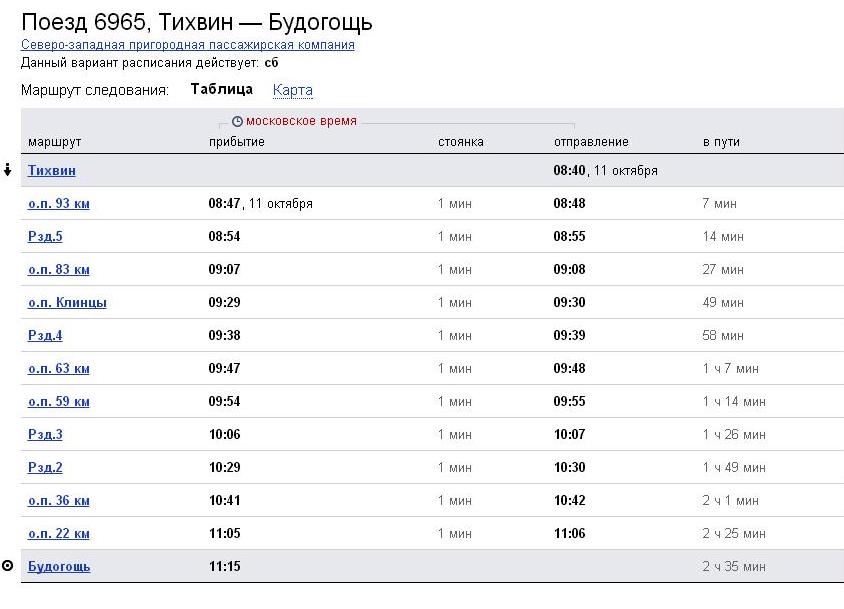The width and height of the screenshot is (844, 609).
Task: Open the о.п. Клинцы station link
Action: pyautogui.click(x=67, y=303)
